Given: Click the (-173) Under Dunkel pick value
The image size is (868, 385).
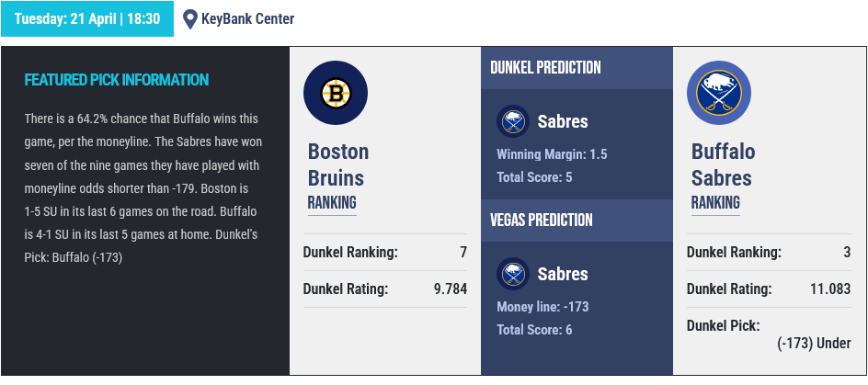Looking at the screenshot, I should 814,344.
